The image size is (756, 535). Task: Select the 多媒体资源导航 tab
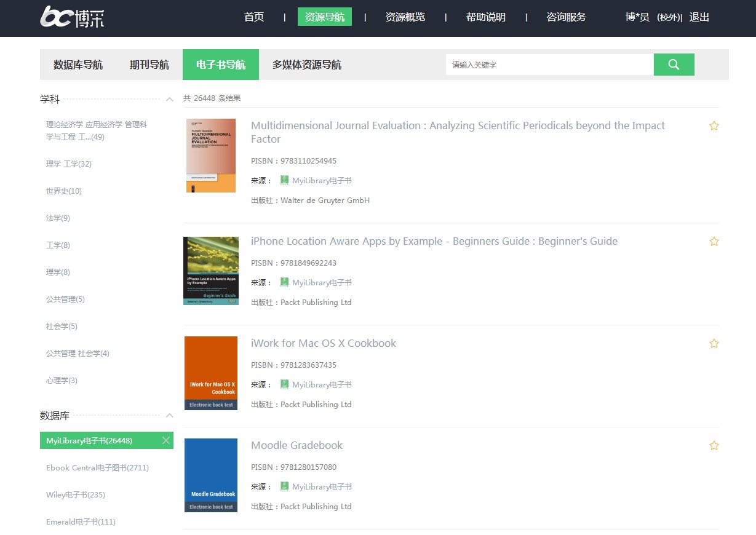pos(307,65)
